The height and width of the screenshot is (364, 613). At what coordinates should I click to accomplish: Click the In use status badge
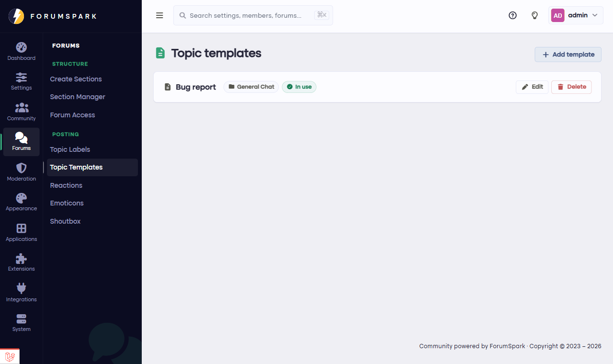[x=299, y=87]
